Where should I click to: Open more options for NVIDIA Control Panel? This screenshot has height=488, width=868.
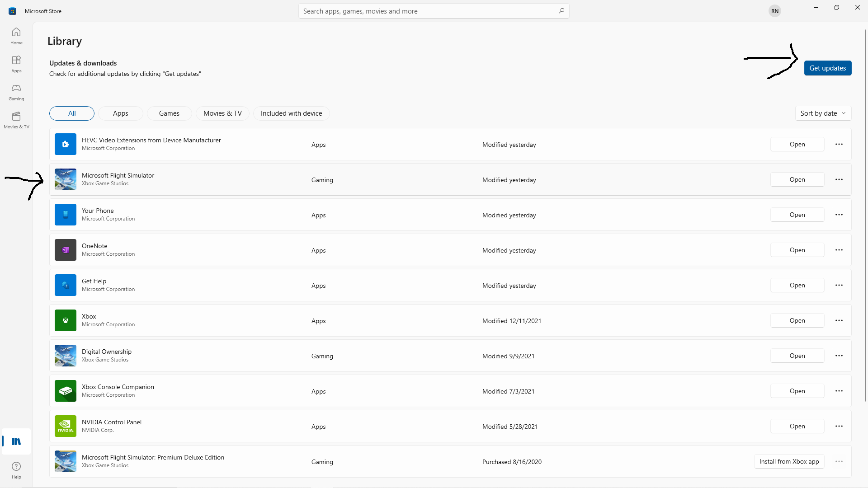[839, 426]
